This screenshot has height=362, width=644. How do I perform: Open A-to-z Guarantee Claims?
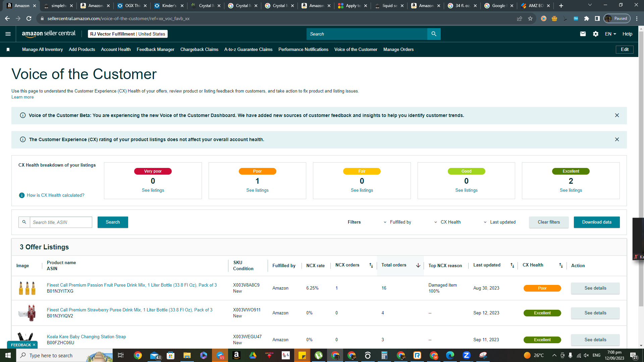pyautogui.click(x=248, y=50)
